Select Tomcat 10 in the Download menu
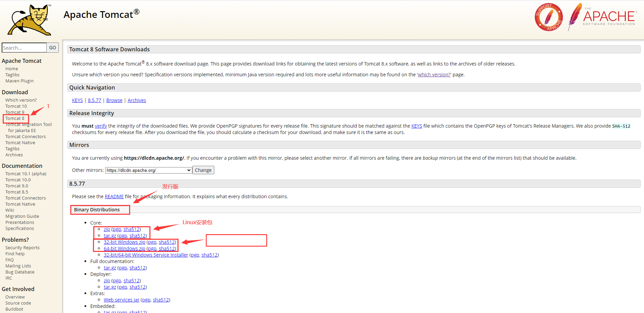Image resolution: width=644 pixels, height=313 pixels. (x=16, y=106)
